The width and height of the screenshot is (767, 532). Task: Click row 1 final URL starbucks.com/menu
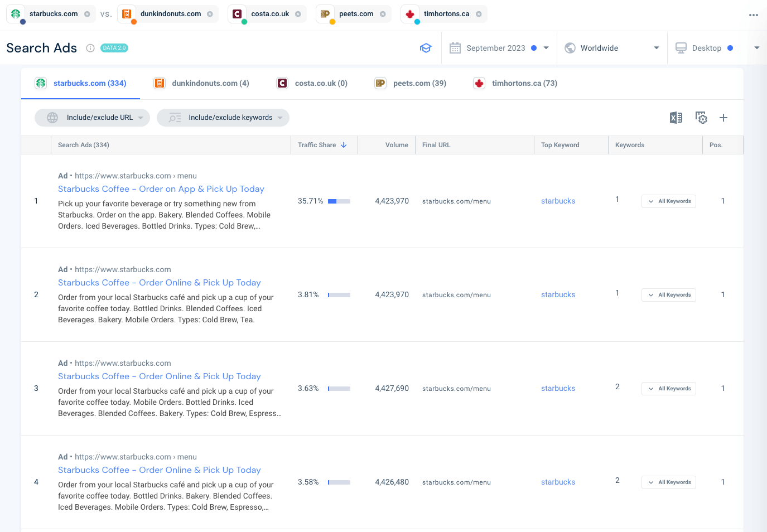pyautogui.click(x=456, y=201)
